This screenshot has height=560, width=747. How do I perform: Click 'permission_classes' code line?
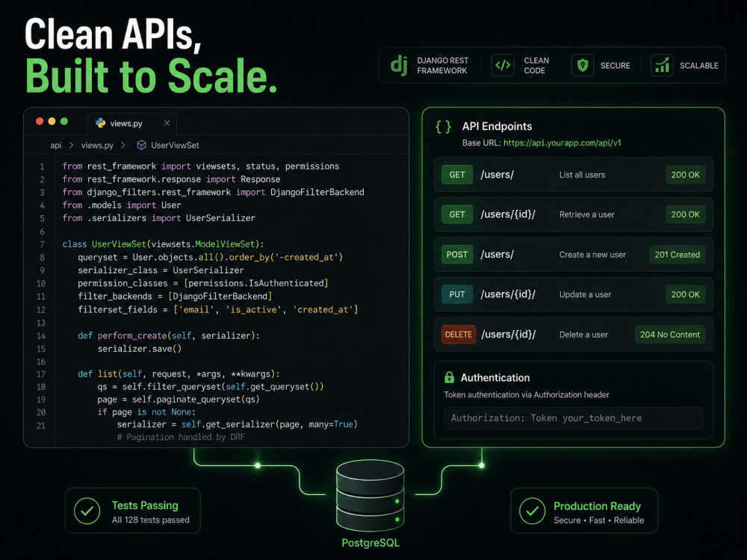(203, 283)
